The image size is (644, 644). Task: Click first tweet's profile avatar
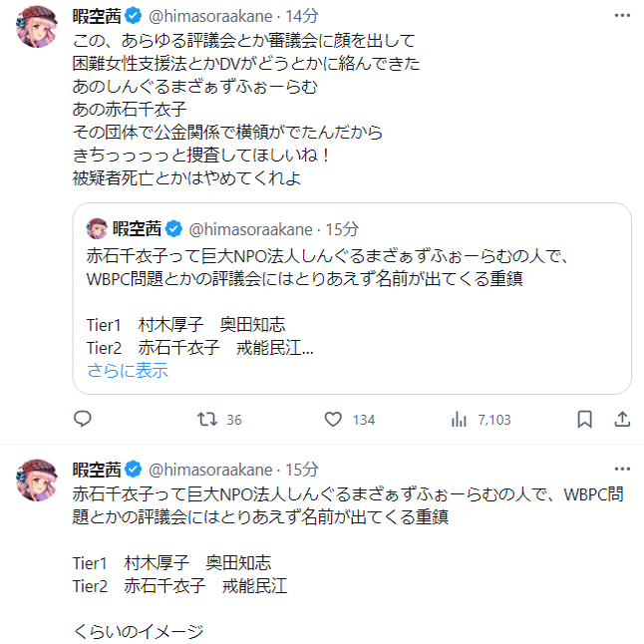pyautogui.click(x=39, y=34)
